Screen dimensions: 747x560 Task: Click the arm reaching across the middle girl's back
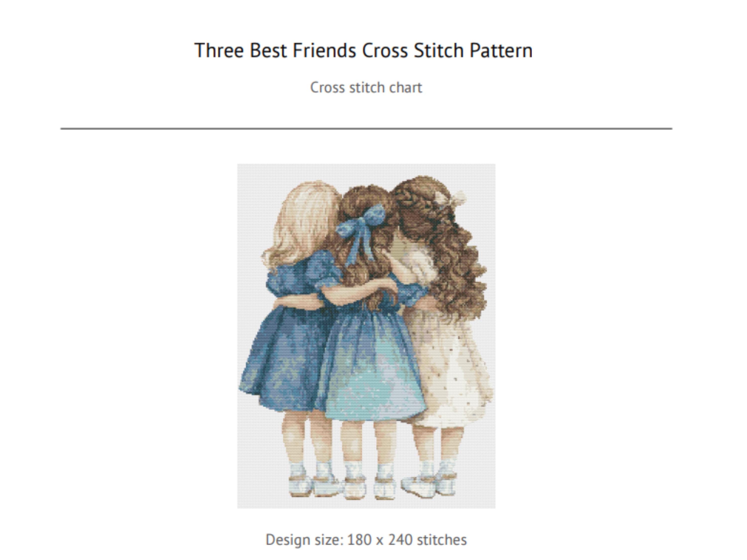[358, 290]
